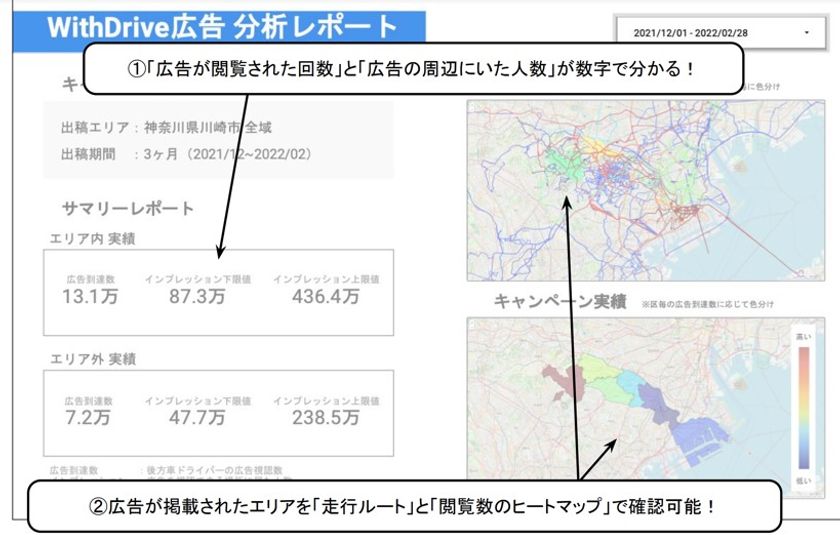Click the heatmap color legend bar
Image resolution: width=840 pixels, height=535 pixels.
pyautogui.click(x=804, y=408)
